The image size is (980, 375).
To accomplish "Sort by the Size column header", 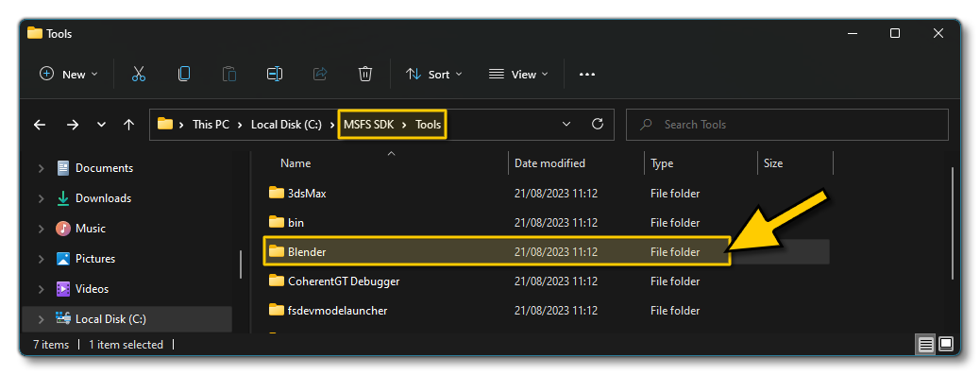I will pos(773,163).
